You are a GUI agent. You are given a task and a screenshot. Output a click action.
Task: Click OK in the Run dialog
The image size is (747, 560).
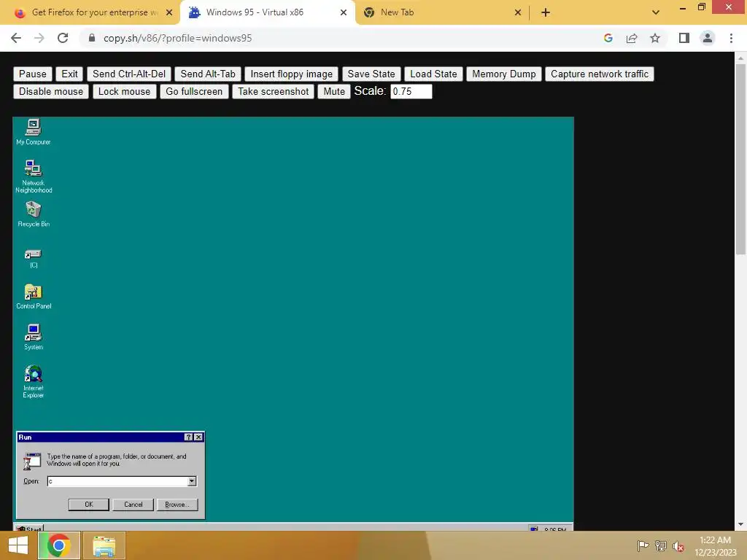coord(89,505)
